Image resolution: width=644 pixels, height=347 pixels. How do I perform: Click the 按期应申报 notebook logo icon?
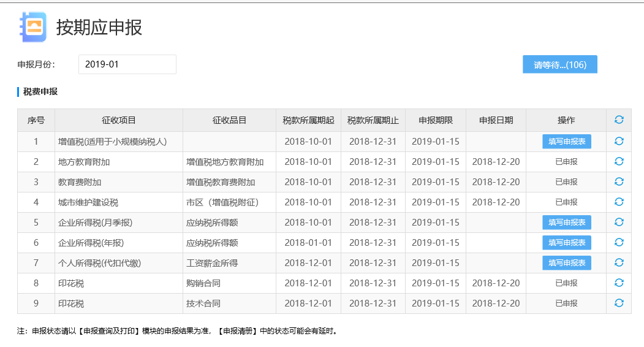point(33,27)
